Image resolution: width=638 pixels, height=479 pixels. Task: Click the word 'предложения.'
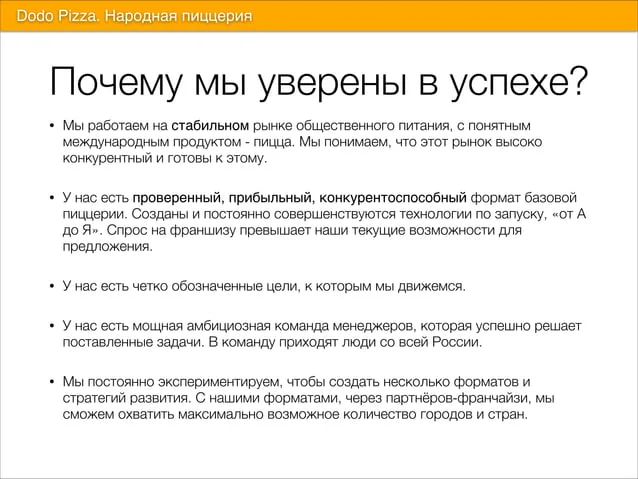click(107, 246)
